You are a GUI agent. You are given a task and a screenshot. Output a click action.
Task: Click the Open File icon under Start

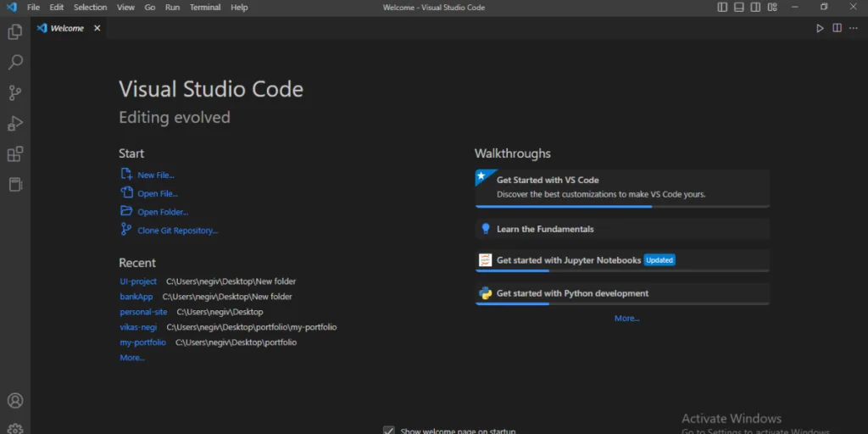(127, 192)
